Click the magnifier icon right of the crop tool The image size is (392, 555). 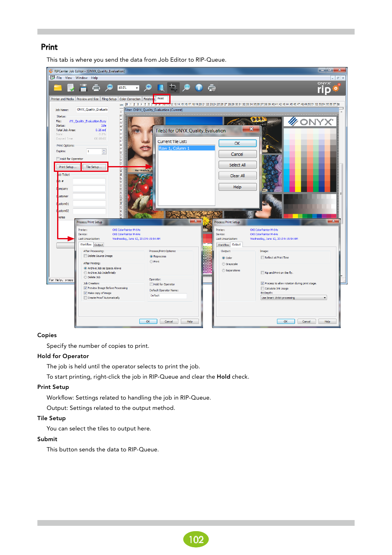186,88
